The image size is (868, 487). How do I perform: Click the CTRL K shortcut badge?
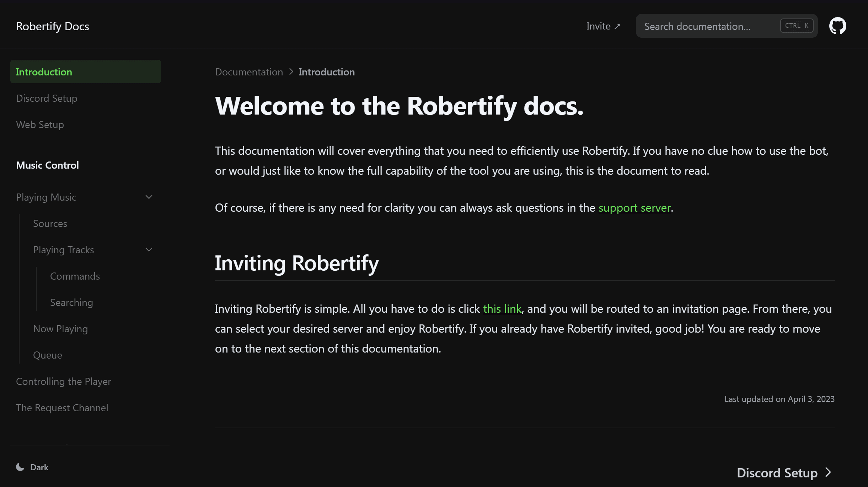tap(796, 26)
